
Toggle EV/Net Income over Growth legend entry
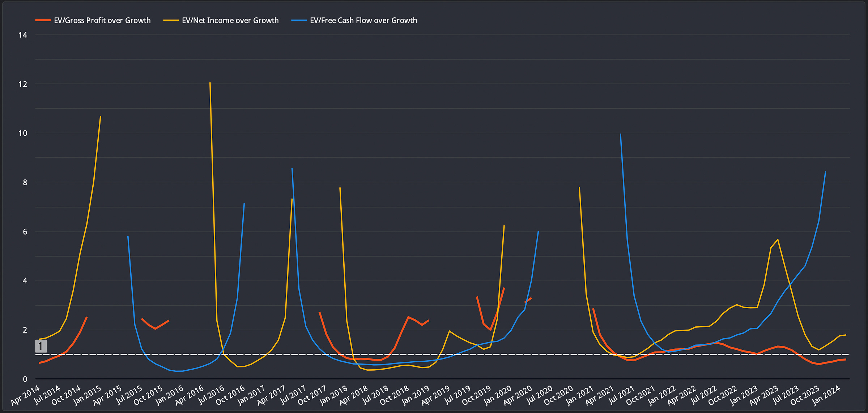pyautogui.click(x=230, y=21)
